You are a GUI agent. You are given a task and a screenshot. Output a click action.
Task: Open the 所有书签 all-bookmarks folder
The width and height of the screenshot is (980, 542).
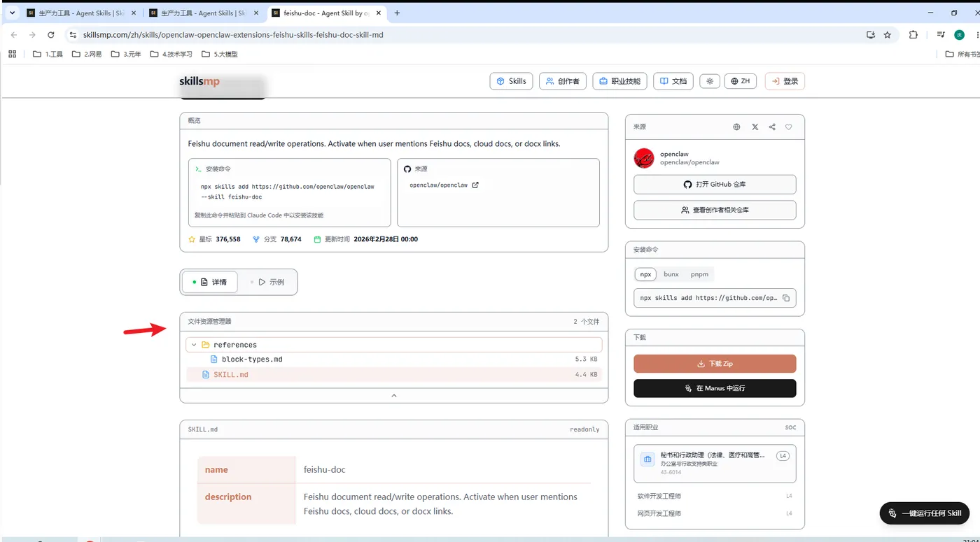[x=962, y=54]
